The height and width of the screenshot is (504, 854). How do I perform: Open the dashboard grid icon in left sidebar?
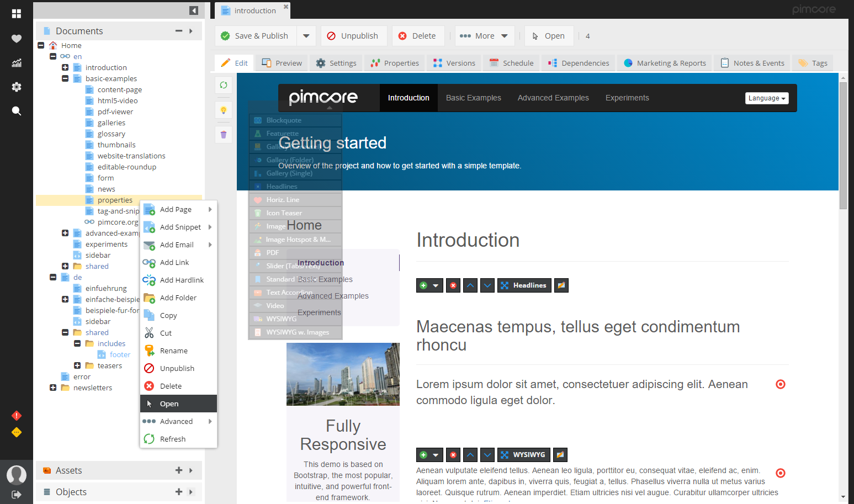pyautogui.click(x=17, y=14)
